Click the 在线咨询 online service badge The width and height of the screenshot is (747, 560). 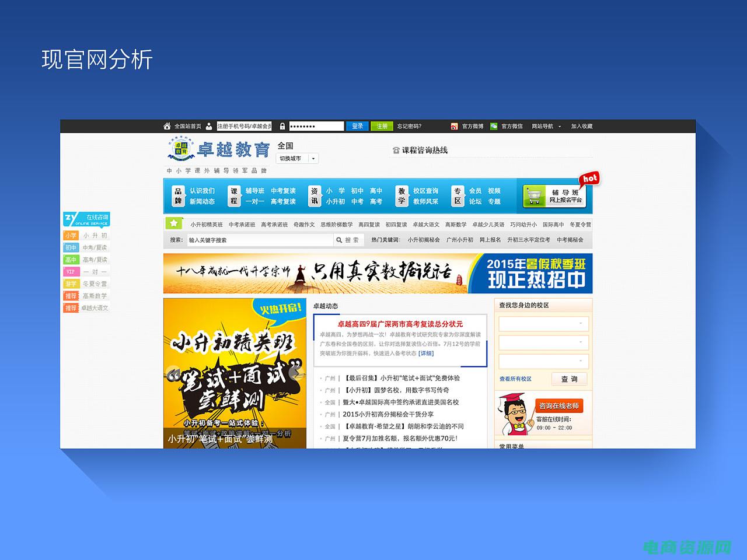click(x=86, y=219)
